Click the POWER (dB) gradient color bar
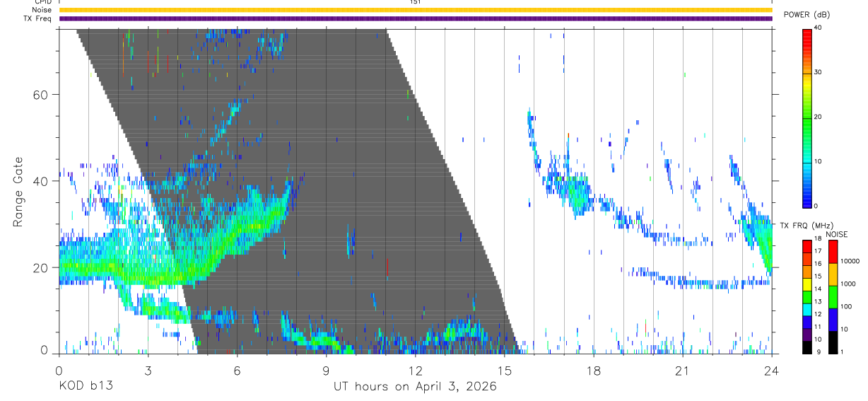 (x=807, y=117)
